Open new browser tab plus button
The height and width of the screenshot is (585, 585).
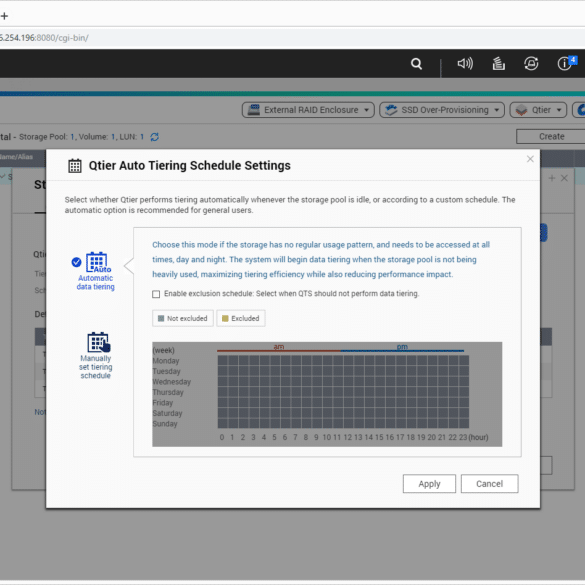[x=4, y=16]
